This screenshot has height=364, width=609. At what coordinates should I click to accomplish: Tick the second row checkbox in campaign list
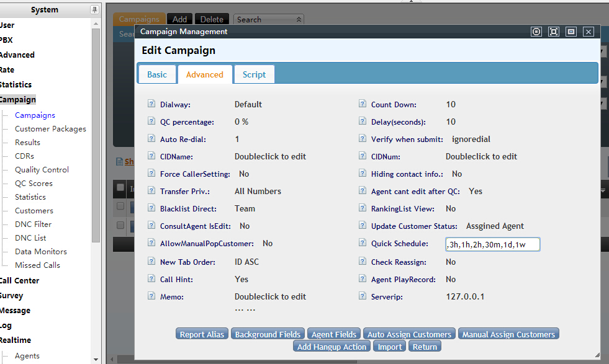[x=120, y=225]
